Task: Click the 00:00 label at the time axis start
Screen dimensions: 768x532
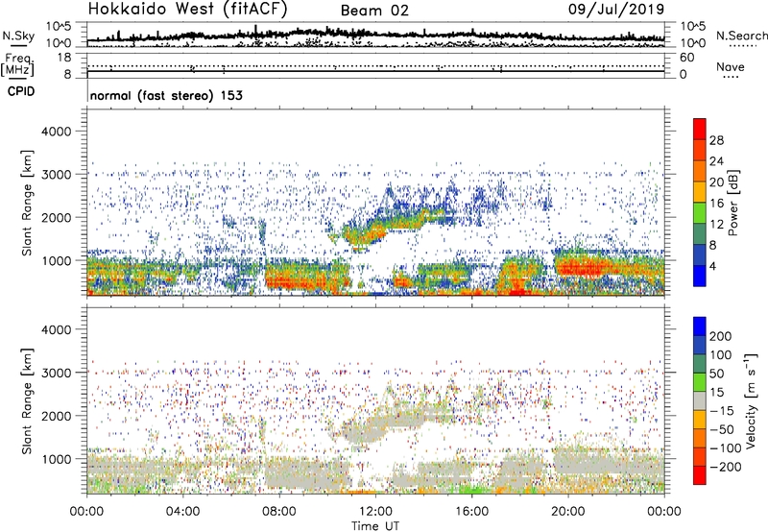Action: click(x=86, y=512)
